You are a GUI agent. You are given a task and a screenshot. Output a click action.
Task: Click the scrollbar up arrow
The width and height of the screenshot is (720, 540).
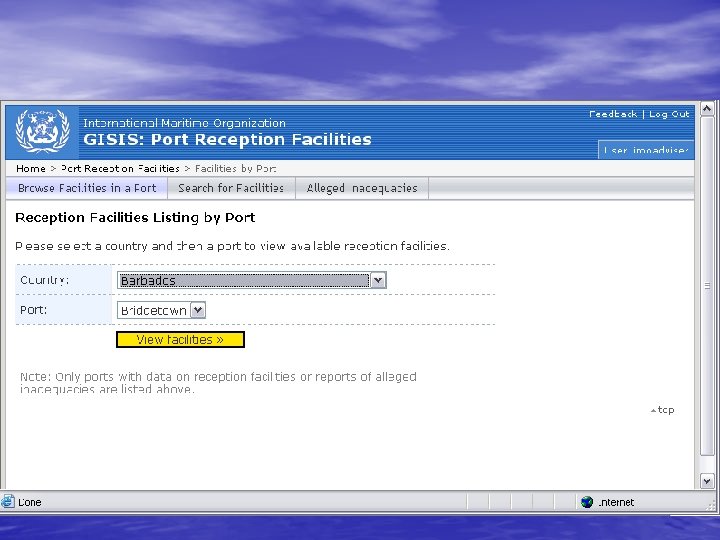click(707, 109)
